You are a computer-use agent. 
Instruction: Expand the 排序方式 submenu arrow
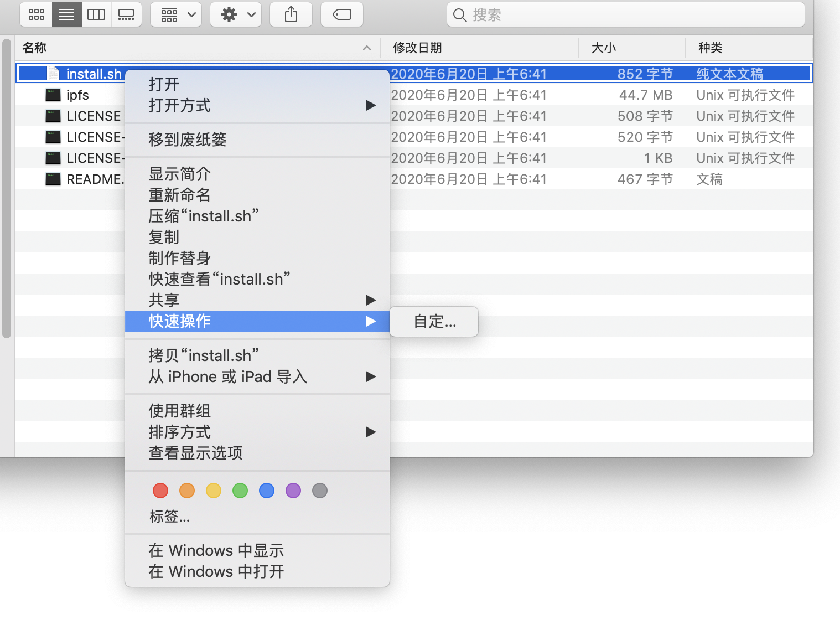371,432
